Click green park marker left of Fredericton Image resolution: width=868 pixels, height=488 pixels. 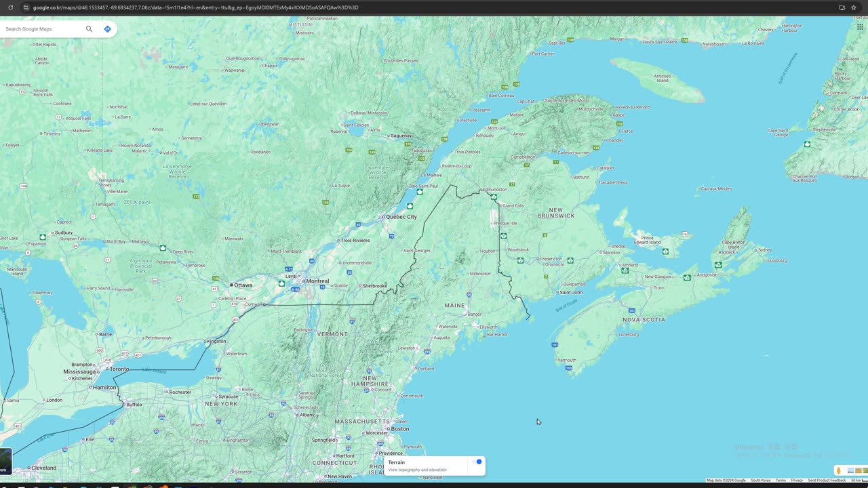point(520,260)
